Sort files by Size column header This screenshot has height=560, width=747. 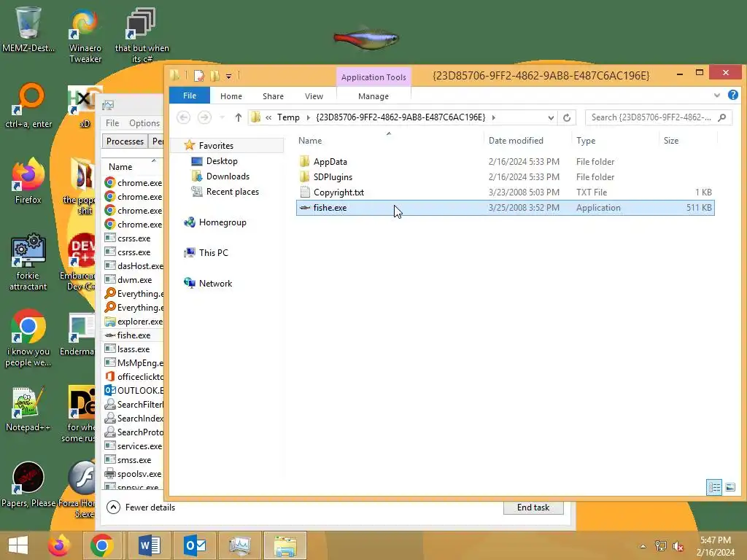671,141
